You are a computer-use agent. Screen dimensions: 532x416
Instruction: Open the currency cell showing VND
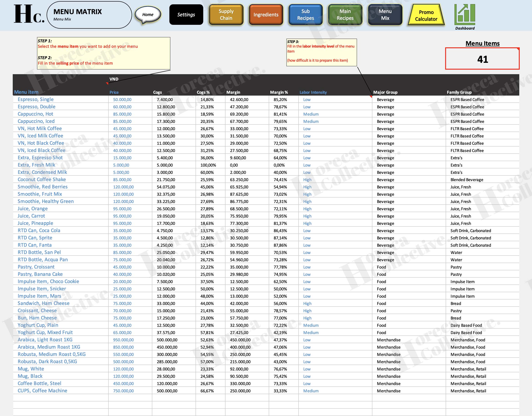point(113,79)
